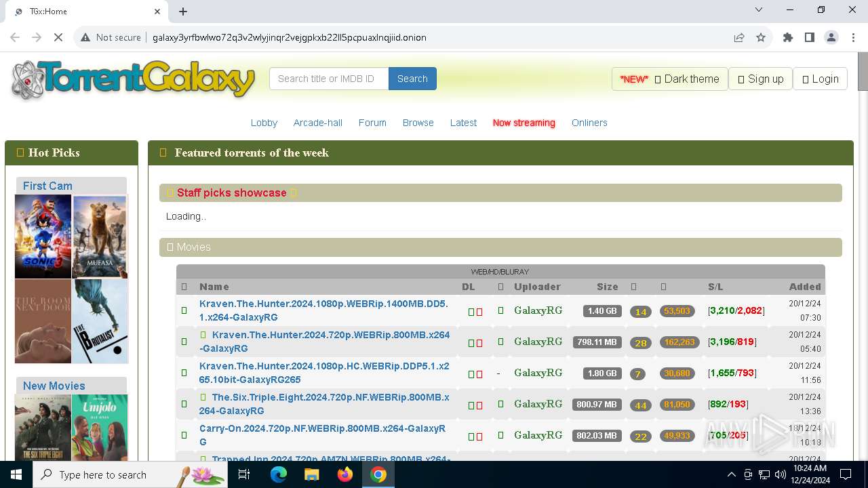Focus the Search title or IMDB ID field
This screenshot has width=868, height=488.
tap(329, 79)
